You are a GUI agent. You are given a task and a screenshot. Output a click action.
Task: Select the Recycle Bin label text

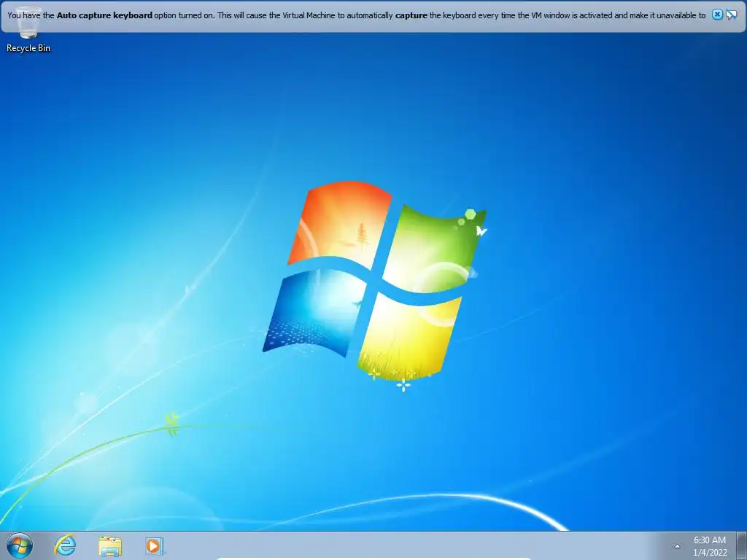point(28,48)
